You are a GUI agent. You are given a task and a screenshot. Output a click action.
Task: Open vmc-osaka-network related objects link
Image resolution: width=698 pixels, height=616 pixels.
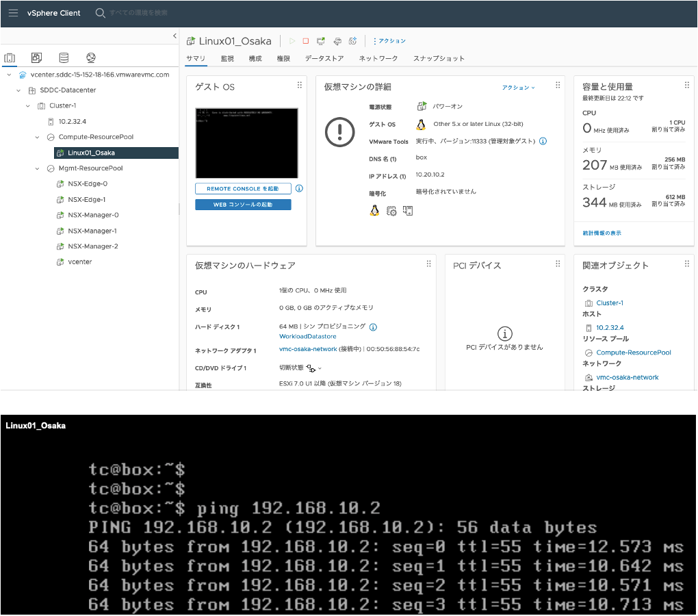tap(628, 378)
